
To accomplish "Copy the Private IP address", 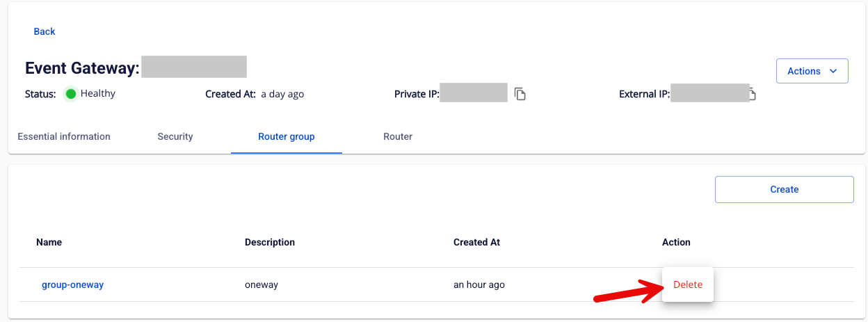I will point(520,94).
